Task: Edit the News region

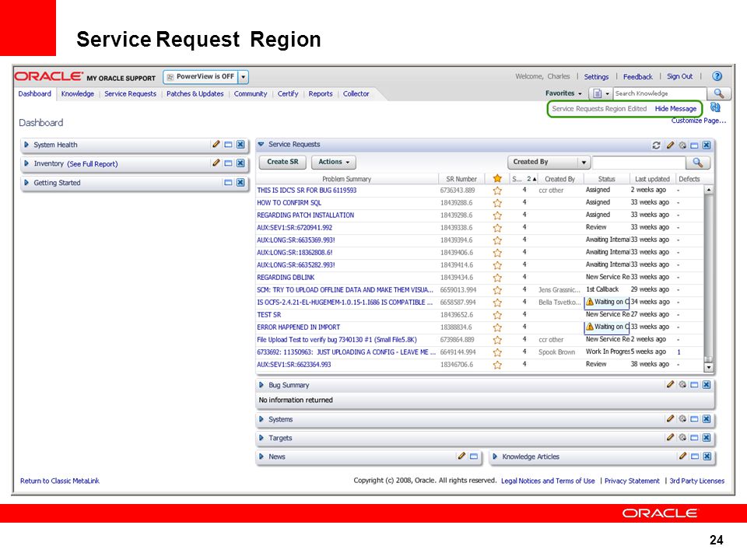Action: point(461,456)
